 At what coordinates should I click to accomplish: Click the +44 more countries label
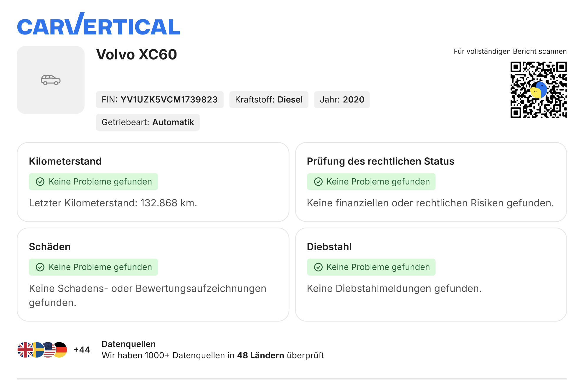pos(82,350)
